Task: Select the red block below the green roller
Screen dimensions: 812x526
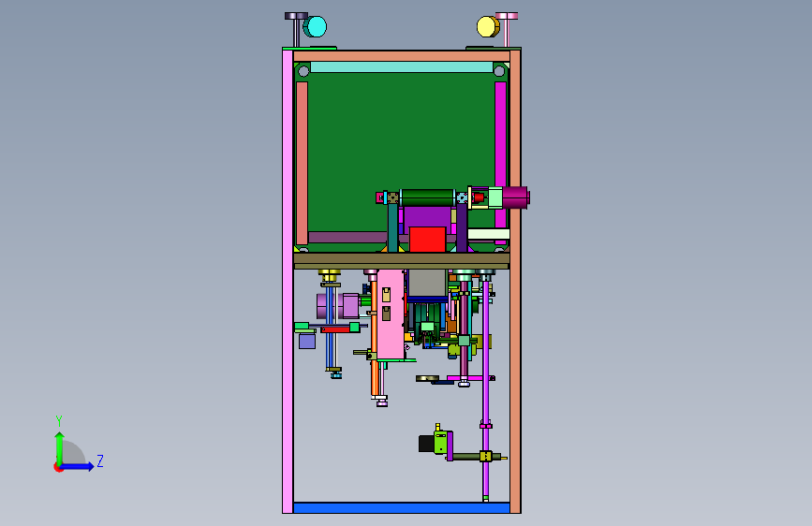Action: [x=427, y=240]
